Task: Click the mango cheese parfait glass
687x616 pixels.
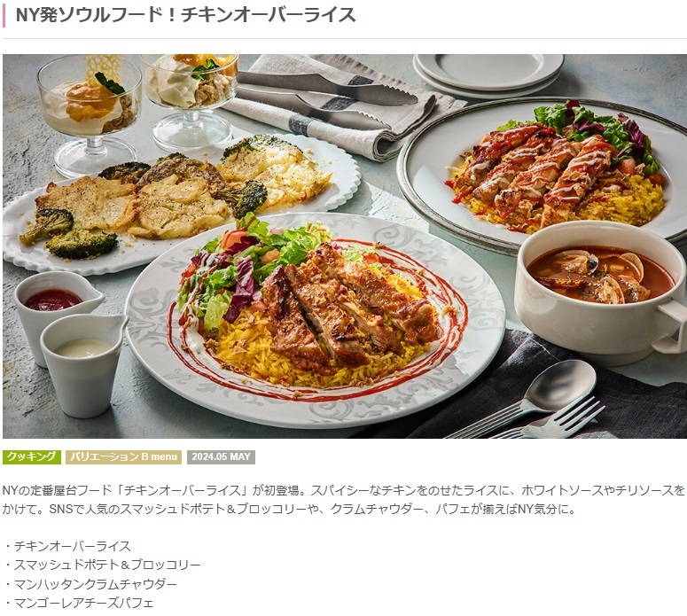Action: 90,114
